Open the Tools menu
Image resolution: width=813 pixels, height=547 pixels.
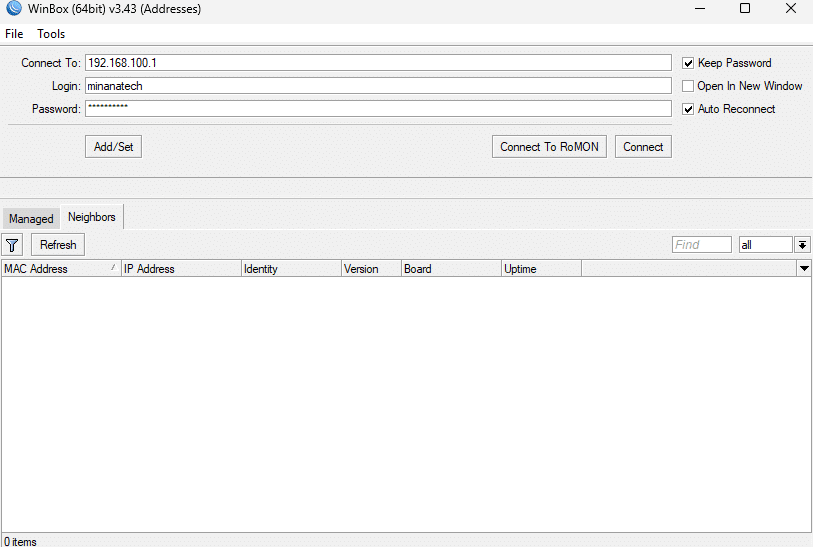tap(51, 34)
